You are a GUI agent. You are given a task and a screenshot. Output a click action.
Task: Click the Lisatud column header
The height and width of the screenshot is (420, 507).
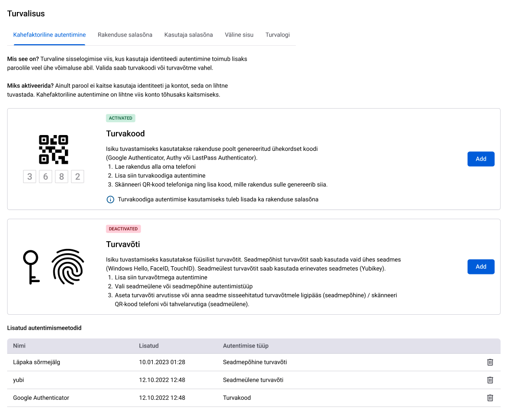tap(149, 346)
